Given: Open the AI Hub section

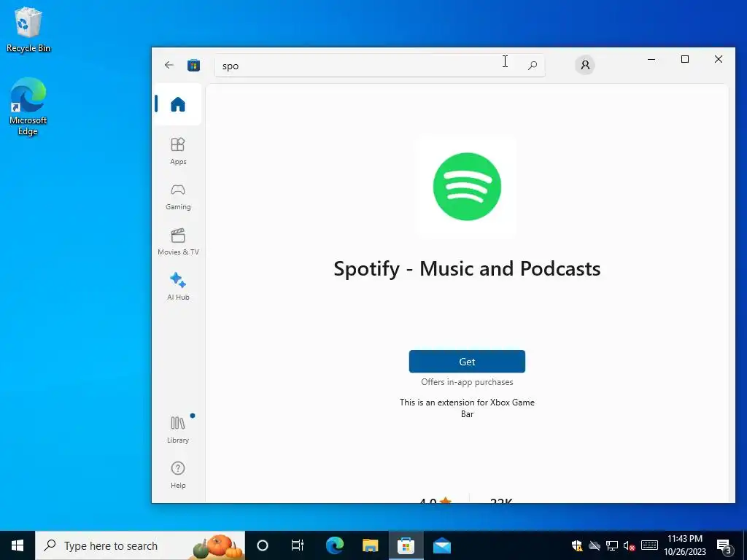Looking at the screenshot, I should [x=178, y=286].
